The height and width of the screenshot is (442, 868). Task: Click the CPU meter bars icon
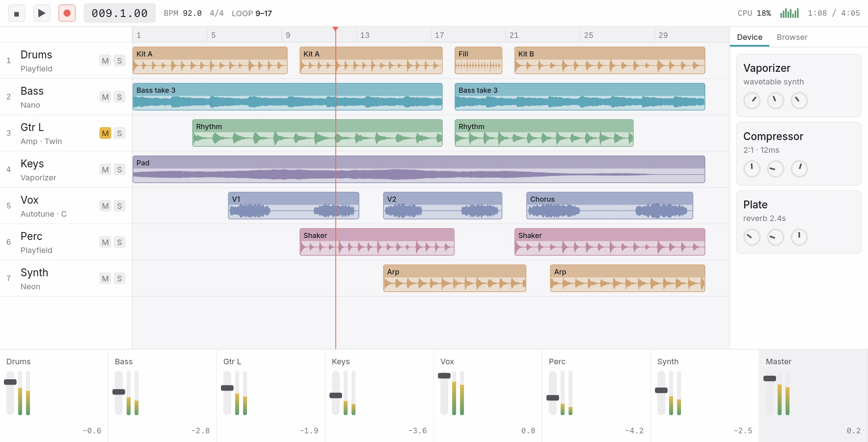[x=789, y=13]
